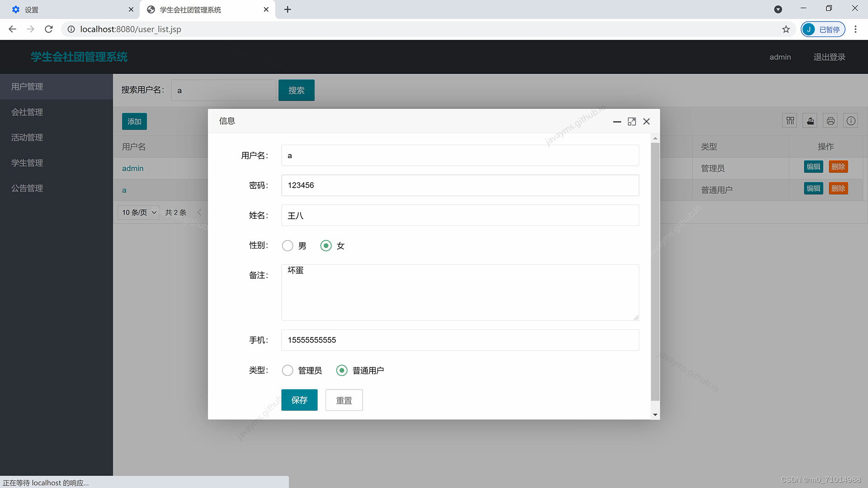This screenshot has height=488, width=868.
Task: Open 学生管理 in the sidebar
Action: click(x=57, y=163)
